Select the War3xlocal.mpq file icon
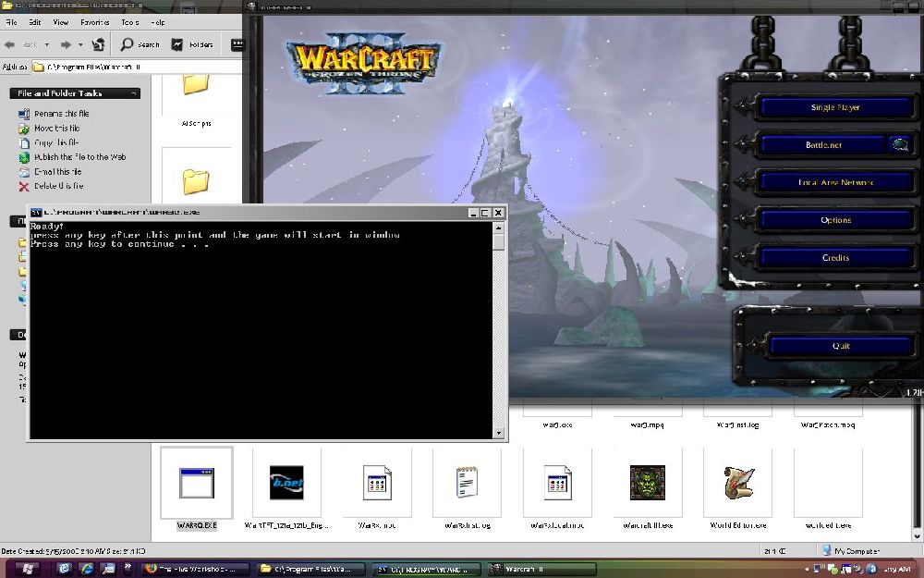This screenshot has height=578, width=924. [557, 483]
